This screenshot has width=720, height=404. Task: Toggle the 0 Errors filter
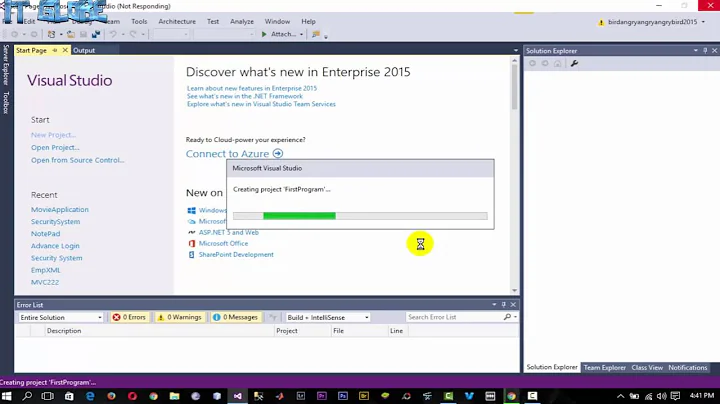129,317
